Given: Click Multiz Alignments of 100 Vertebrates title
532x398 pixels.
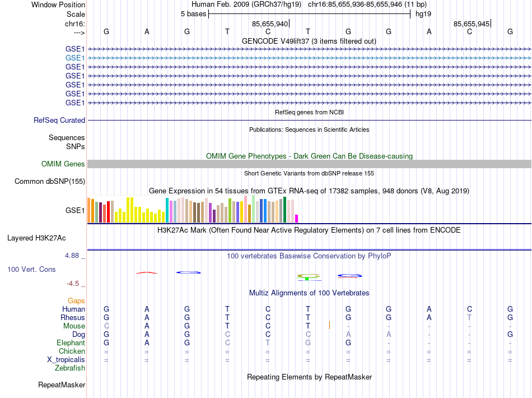Looking at the screenshot, I should click(x=309, y=293).
